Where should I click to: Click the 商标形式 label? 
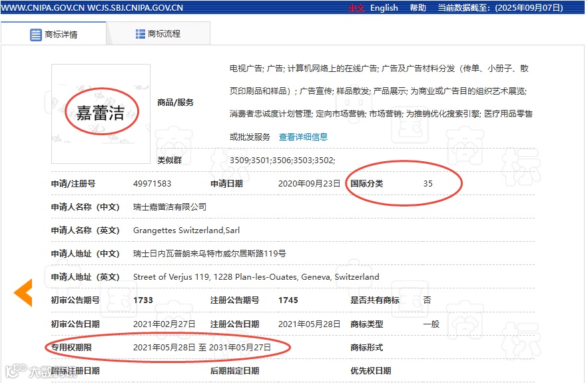[x=367, y=347]
